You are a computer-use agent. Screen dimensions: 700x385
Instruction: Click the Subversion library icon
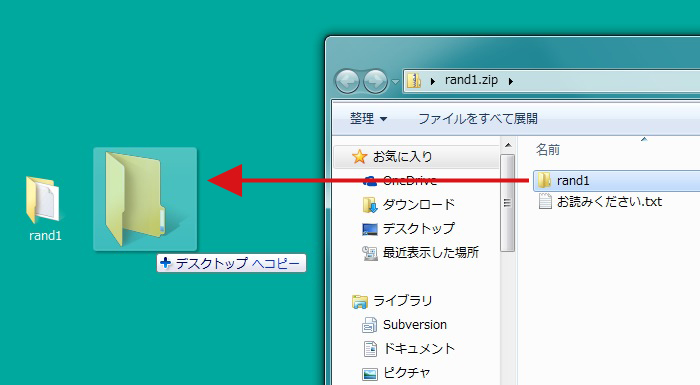pyautogui.click(x=370, y=325)
